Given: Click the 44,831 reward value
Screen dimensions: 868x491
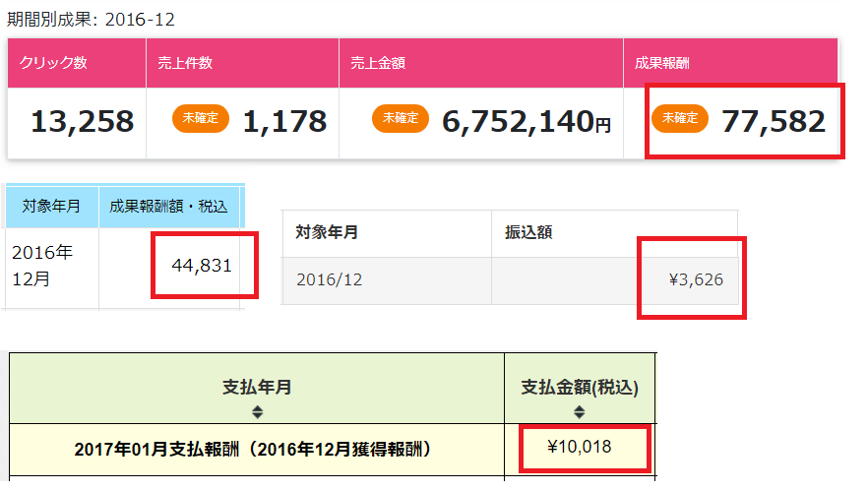Looking at the screenshot, I should [x=202, y=265].
